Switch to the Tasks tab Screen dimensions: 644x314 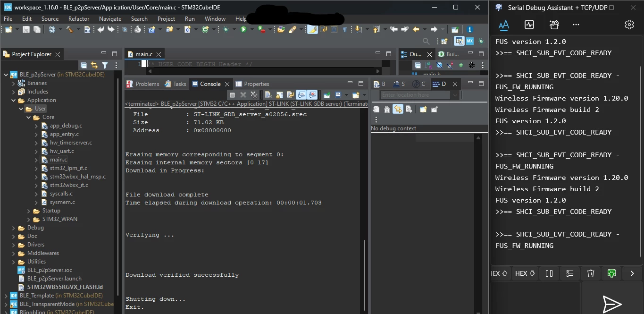pos(176,84)
